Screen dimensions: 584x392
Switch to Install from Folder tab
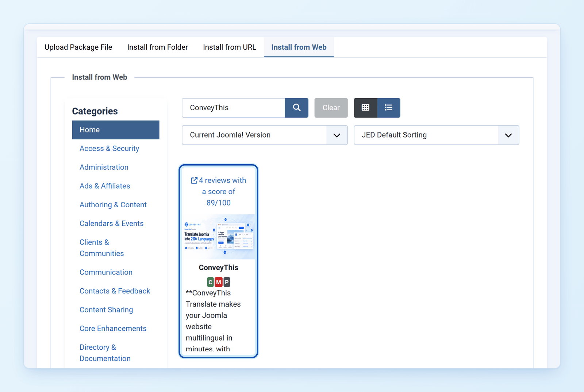pyautogui.click(x=157, y=47)
